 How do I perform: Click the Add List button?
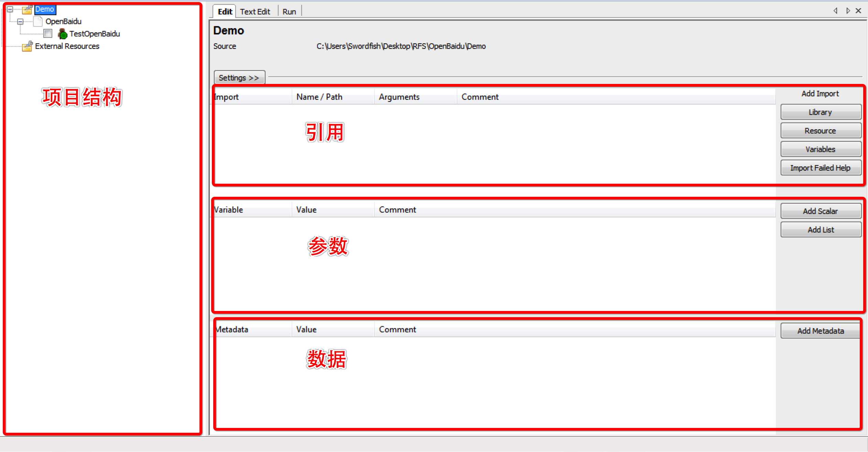pyautogui.click(x=821, y=230)
